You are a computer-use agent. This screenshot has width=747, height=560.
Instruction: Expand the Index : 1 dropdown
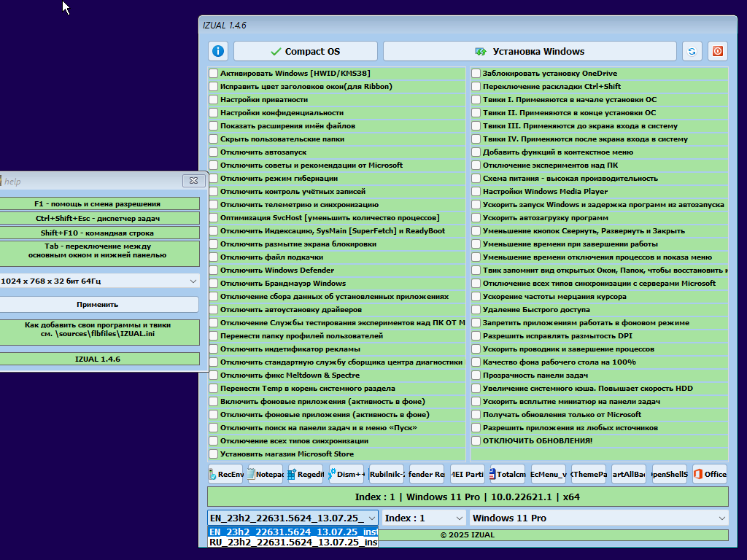pos(424,518)
